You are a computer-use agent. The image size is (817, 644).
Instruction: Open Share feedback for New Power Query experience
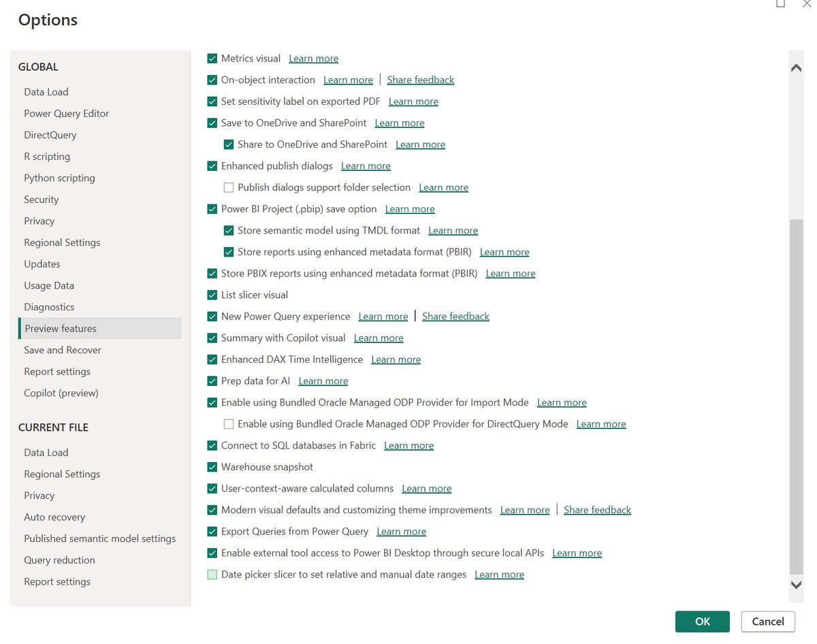tap(455, 317)
